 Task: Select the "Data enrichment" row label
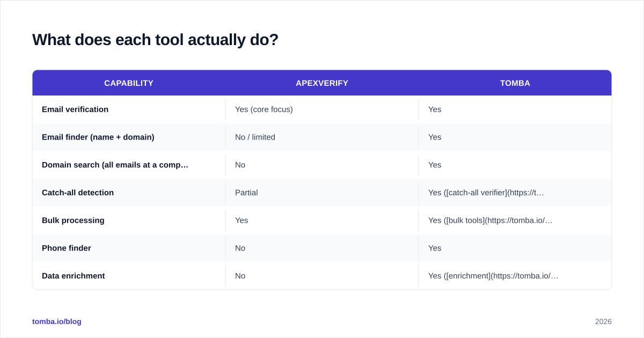pos(74,276)
